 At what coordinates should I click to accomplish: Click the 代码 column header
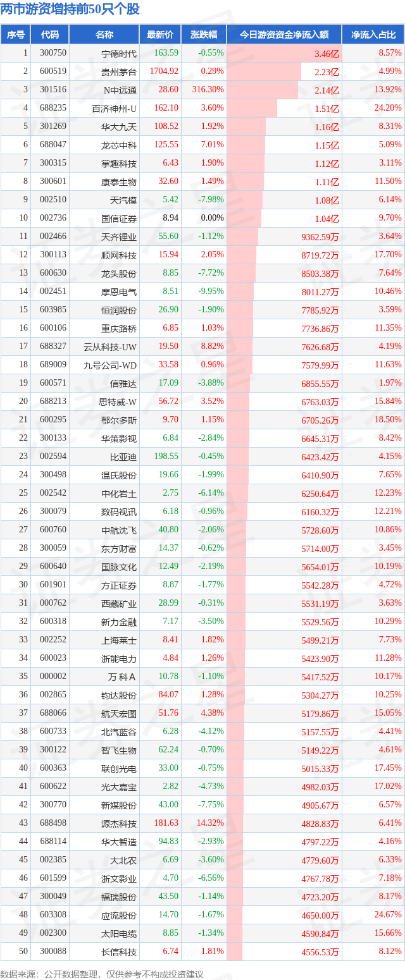(x=50, y=35)
